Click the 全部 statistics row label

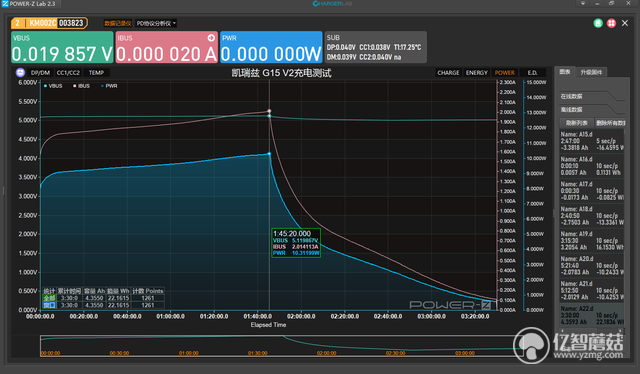click(49, 298)
